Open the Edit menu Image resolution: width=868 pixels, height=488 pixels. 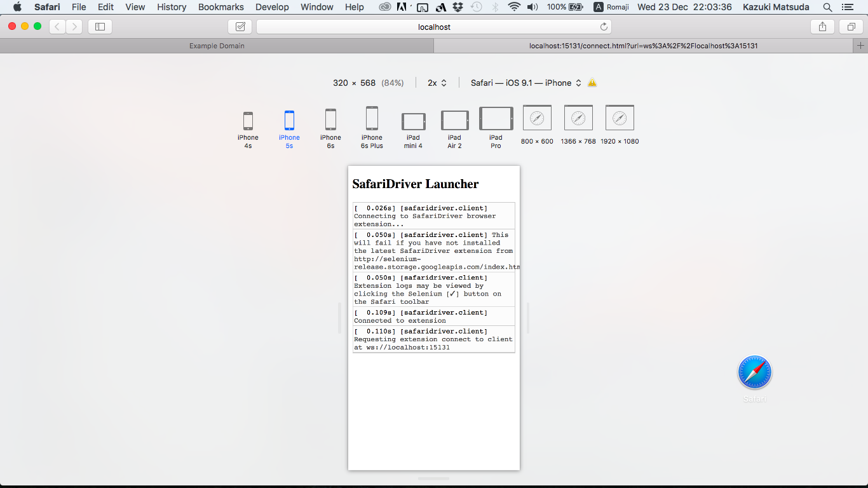pos(105,7)
